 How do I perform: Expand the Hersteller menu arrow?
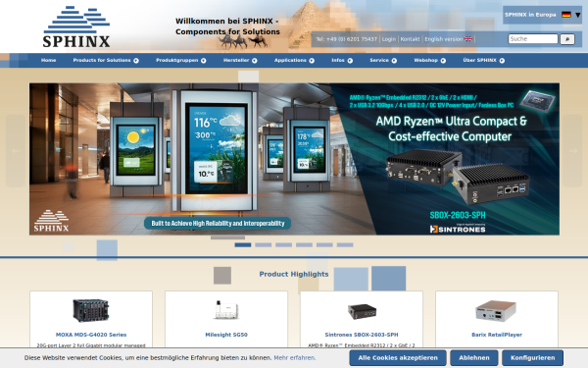tap(254, 61)
